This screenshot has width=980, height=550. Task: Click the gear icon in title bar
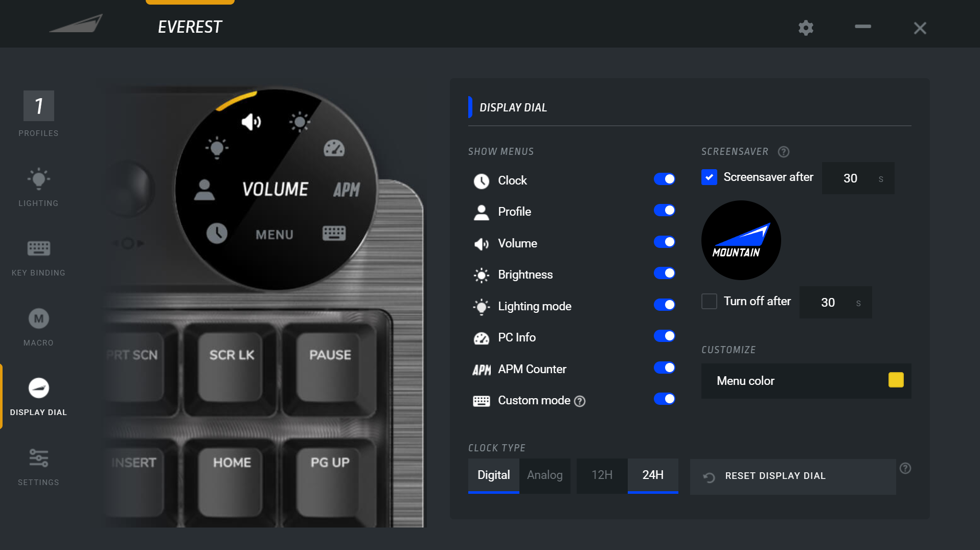[806, 28]
